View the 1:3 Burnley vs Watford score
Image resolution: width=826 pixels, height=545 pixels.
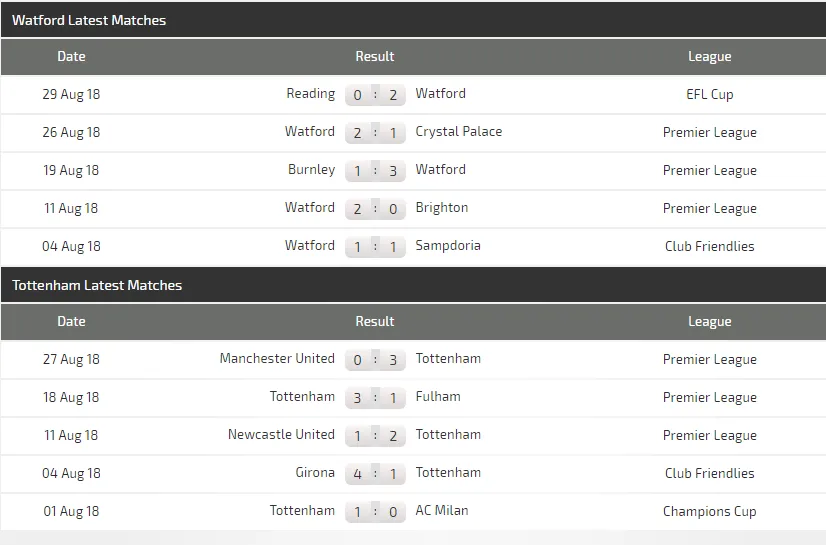[x=375, y=171]
